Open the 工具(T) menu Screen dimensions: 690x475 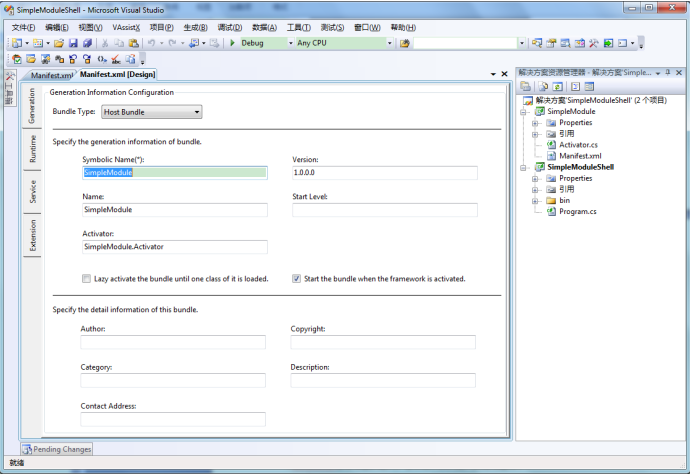pyautogui.click(x=299, y=28)
